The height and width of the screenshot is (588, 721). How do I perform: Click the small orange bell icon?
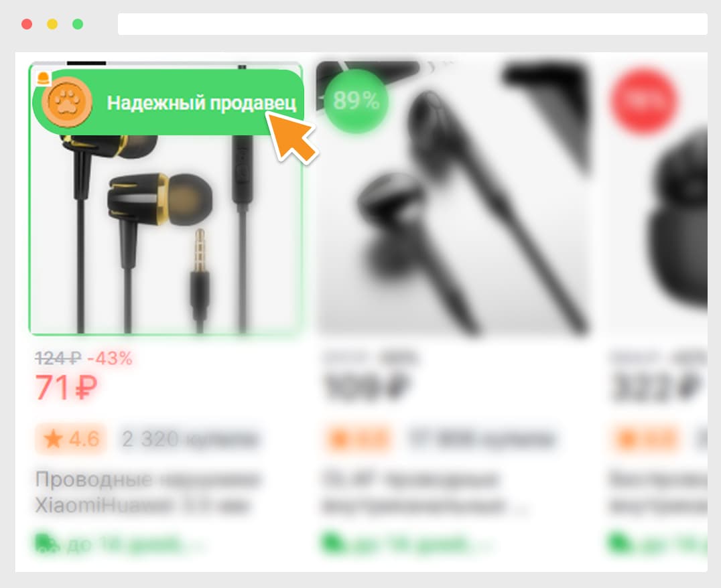tap(44, 78)
